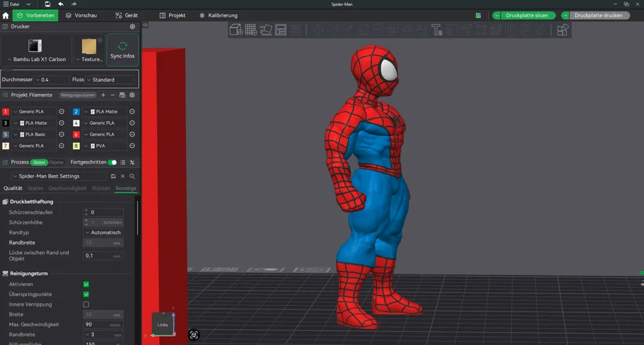Image resolution: width=644 pixels, height=345 pixels.
Task: Search process settings with magnifier icon
Action: (x=132, y=176)
